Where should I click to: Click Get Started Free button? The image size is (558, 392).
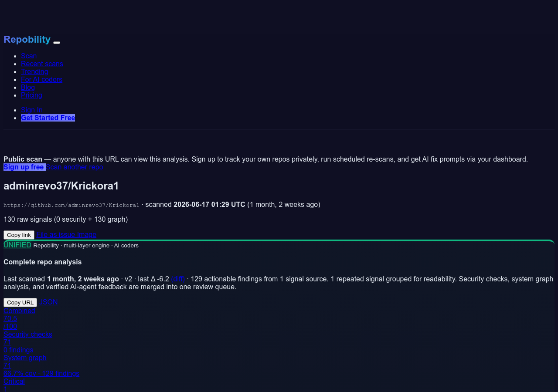click(48, 118)
